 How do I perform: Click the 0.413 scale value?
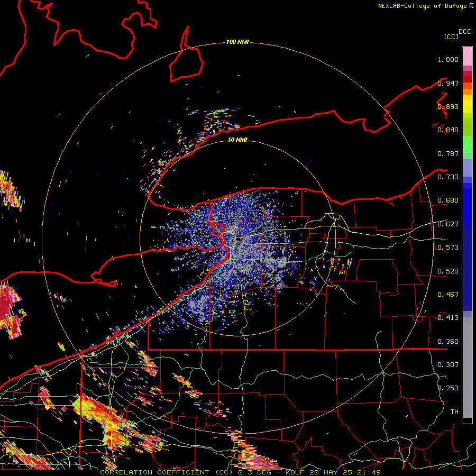coord(448,318)
